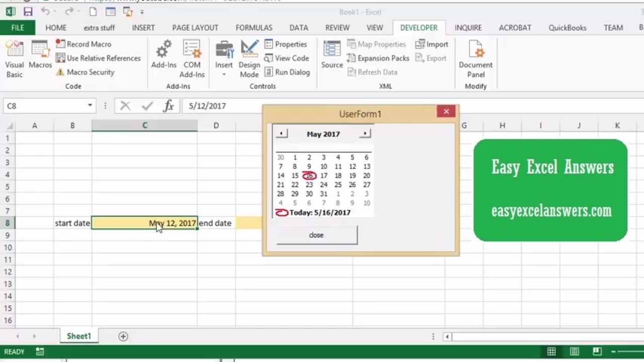Select the start date cell B8

[x=72, y=223]
